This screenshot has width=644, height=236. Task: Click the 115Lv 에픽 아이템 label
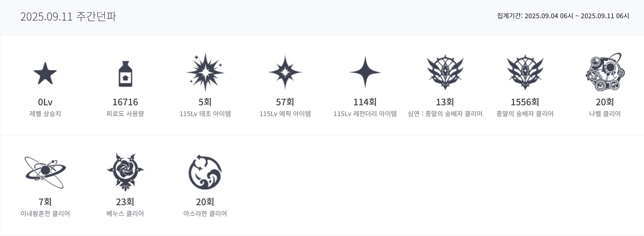[285, 114]
